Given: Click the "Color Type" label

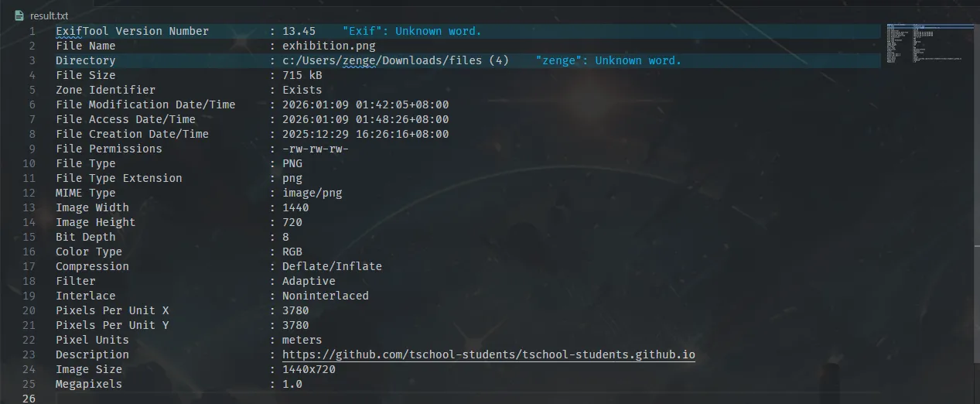Looking at the screenshot, I should pos(89,252).
